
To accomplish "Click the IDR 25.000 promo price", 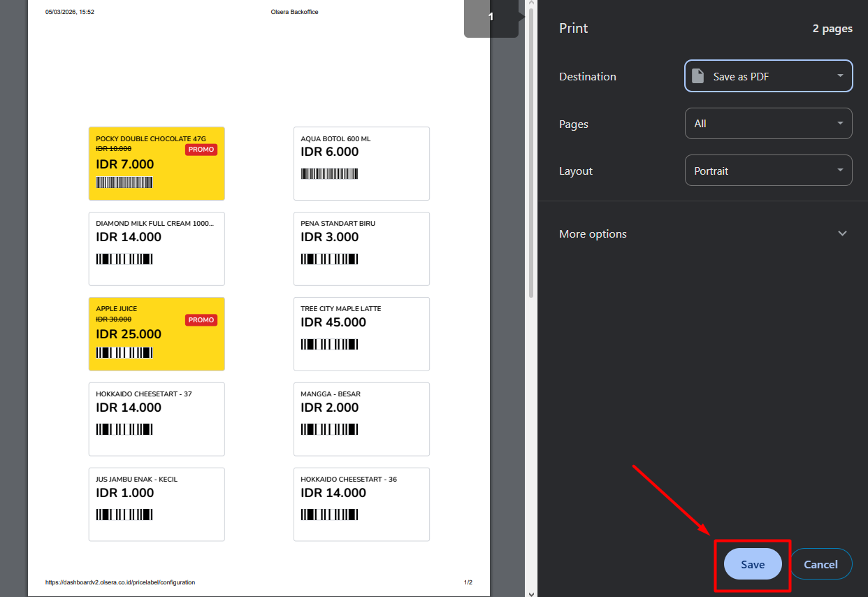I will click(x=129, y=334).
